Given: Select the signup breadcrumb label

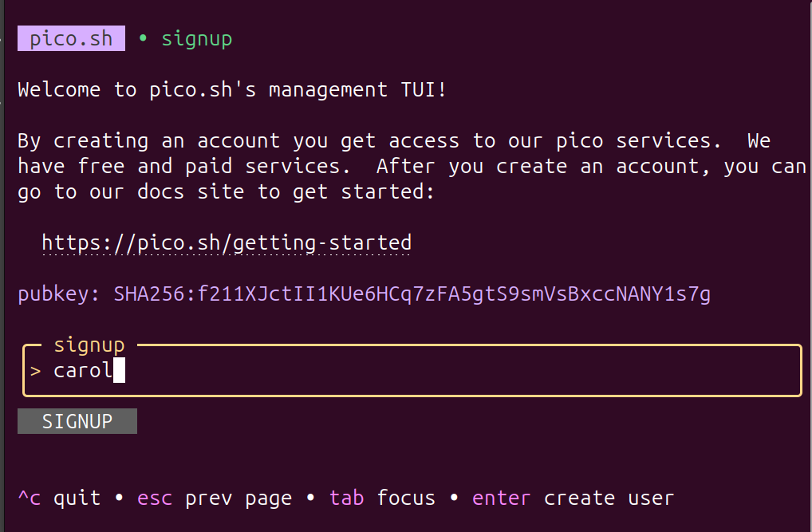Looking at the screenshot, I should pos(196,37).
